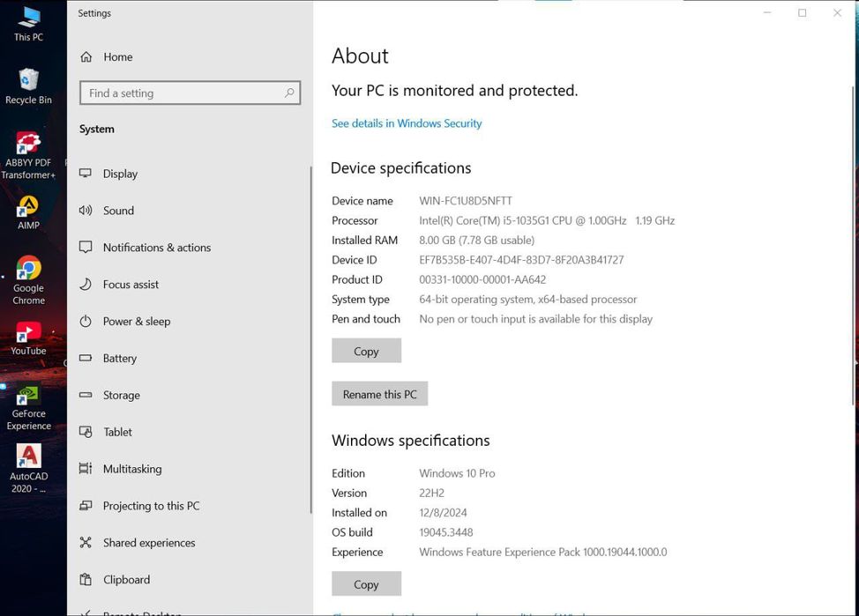Click the Device specifications heading

click(401, 168)
